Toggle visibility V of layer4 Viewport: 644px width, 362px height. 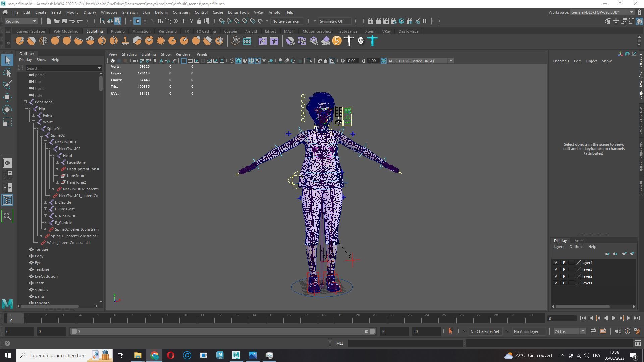tap(556, 263)
